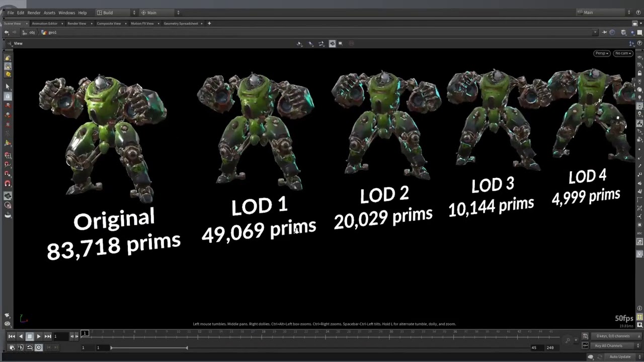Open the Help menu
Screen dimensions: 644x362
(83, 13)
